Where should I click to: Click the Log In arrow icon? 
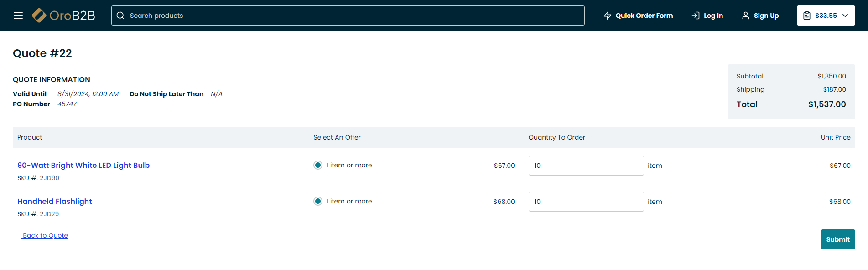click(x=696, y=16)
